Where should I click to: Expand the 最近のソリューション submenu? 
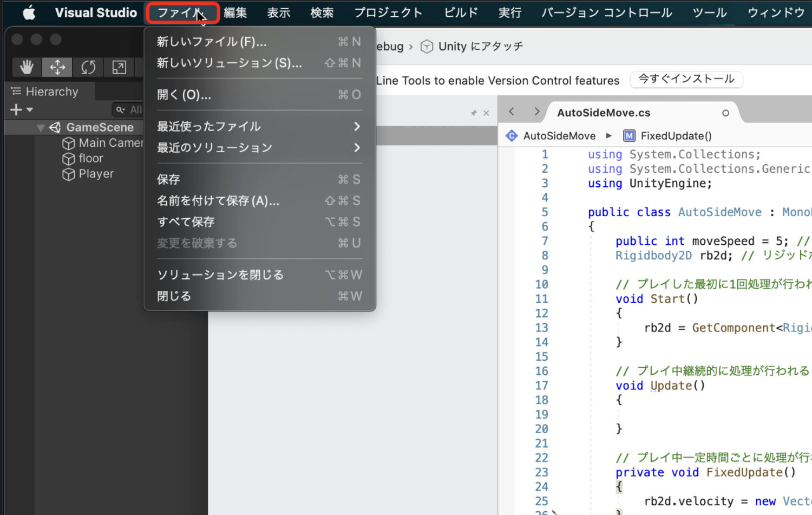[259, 148]
